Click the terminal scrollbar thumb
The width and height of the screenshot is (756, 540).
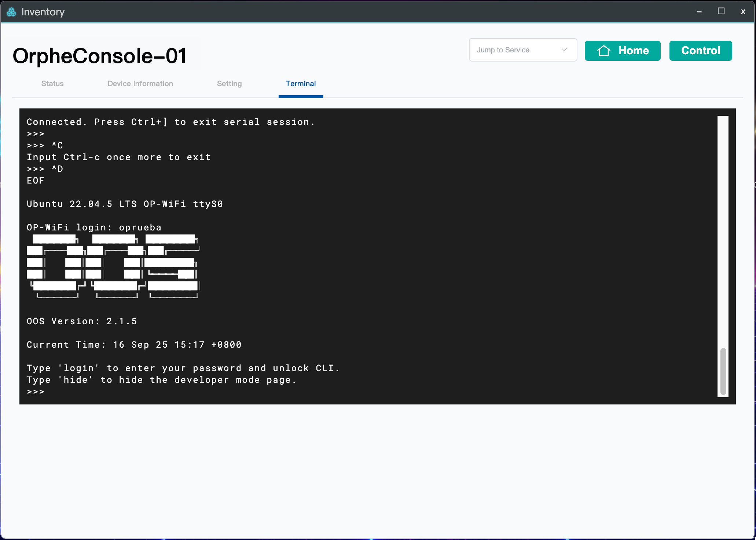[x=723, y=371]
